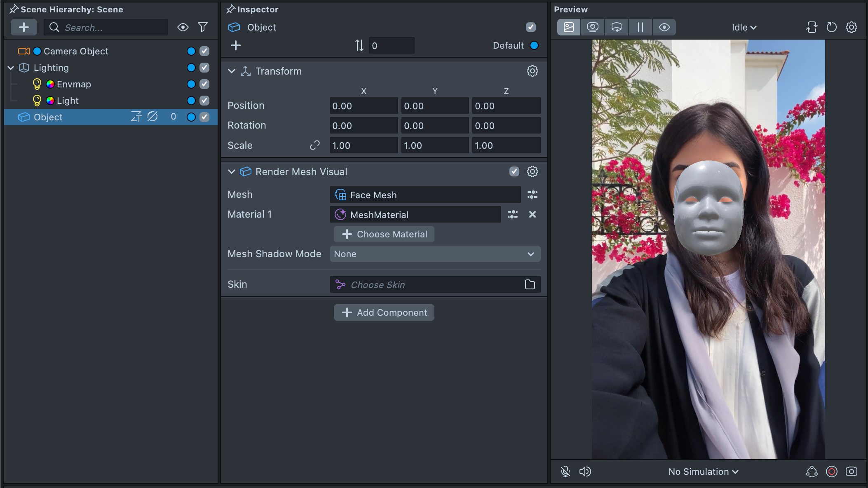This screenshot has width=868, height=488.
Task: Uncheck the Render Mesh Visual component
Action: pyautogui.click(x=514, y=171)
